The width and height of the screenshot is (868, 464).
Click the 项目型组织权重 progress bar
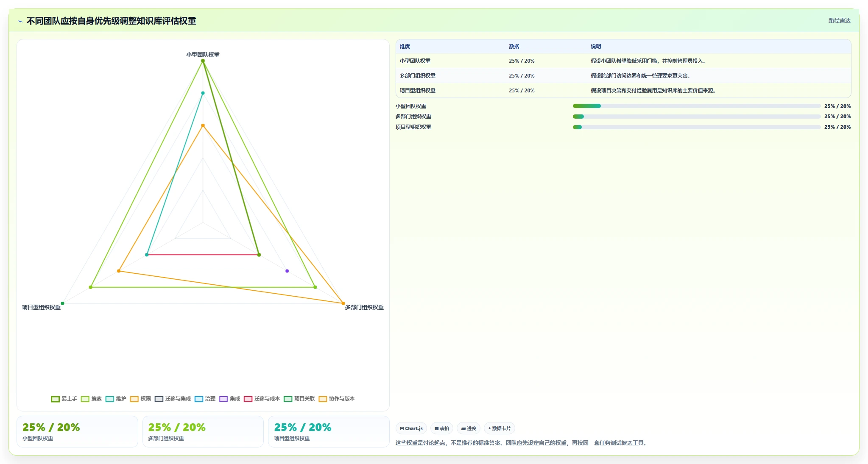tap(697, 127)
